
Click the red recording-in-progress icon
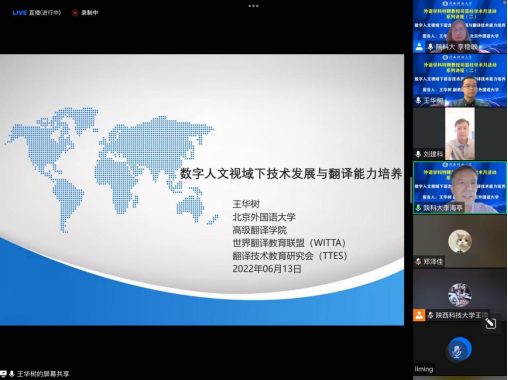click(x=75, y=13)
